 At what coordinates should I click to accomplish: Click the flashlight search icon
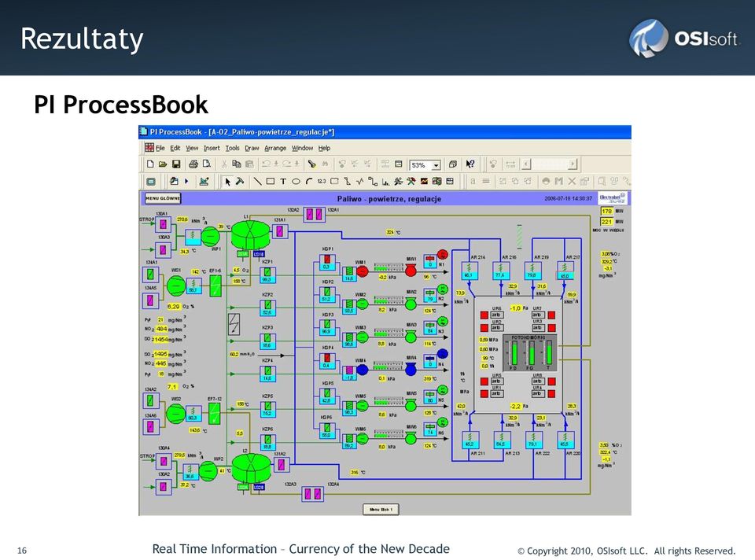click(x=311, y=164)
